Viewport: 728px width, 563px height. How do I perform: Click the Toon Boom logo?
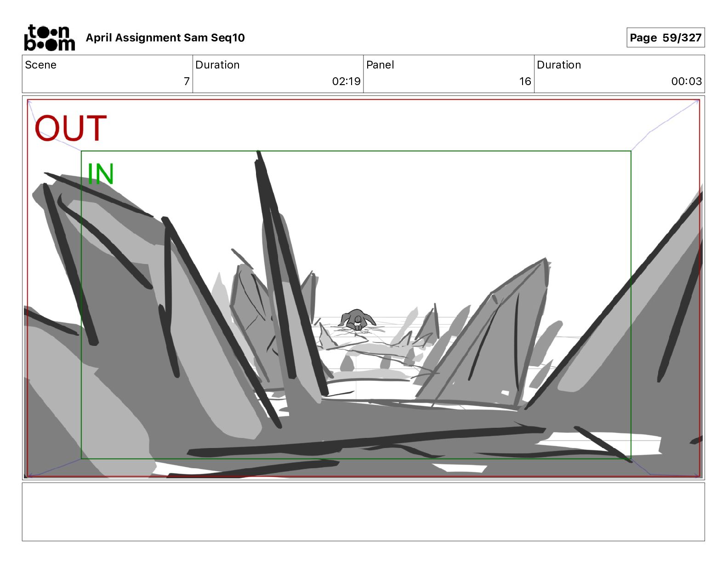coord(50,38)
